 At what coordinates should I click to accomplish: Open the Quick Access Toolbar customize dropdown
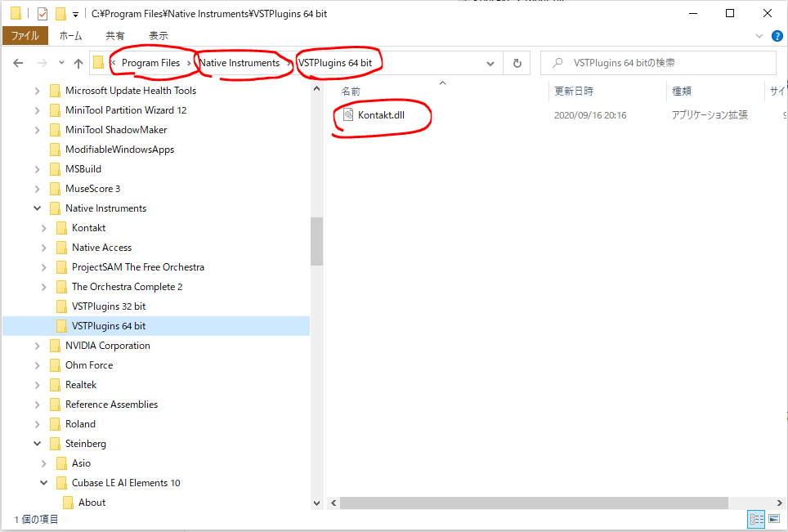(75, 15)
